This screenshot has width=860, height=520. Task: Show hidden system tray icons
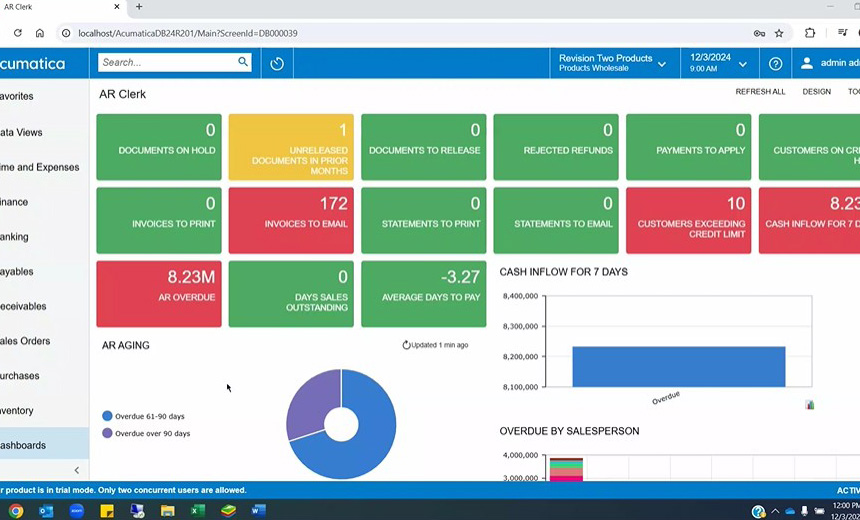(x=775, y=511)
